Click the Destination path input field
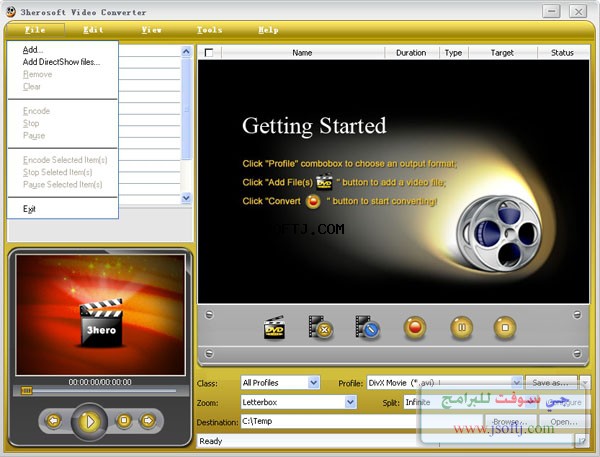 329,421
